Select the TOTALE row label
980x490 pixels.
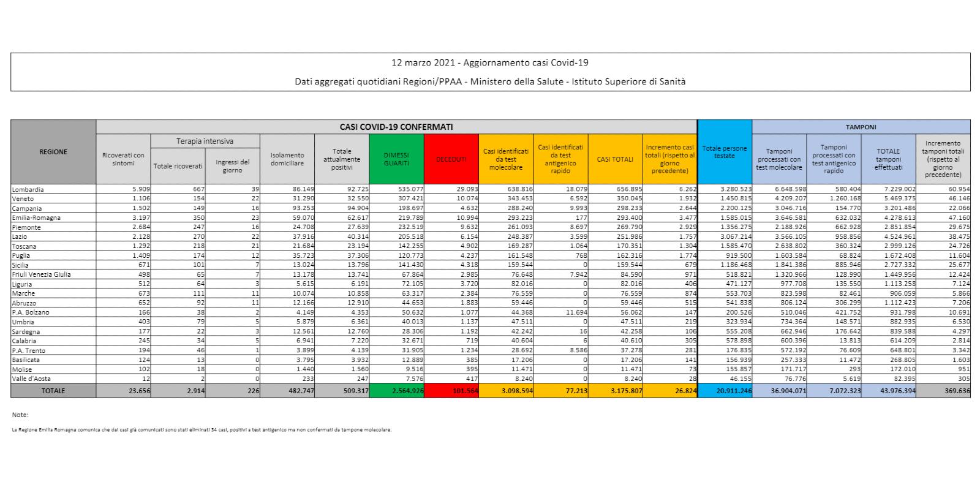53,390
